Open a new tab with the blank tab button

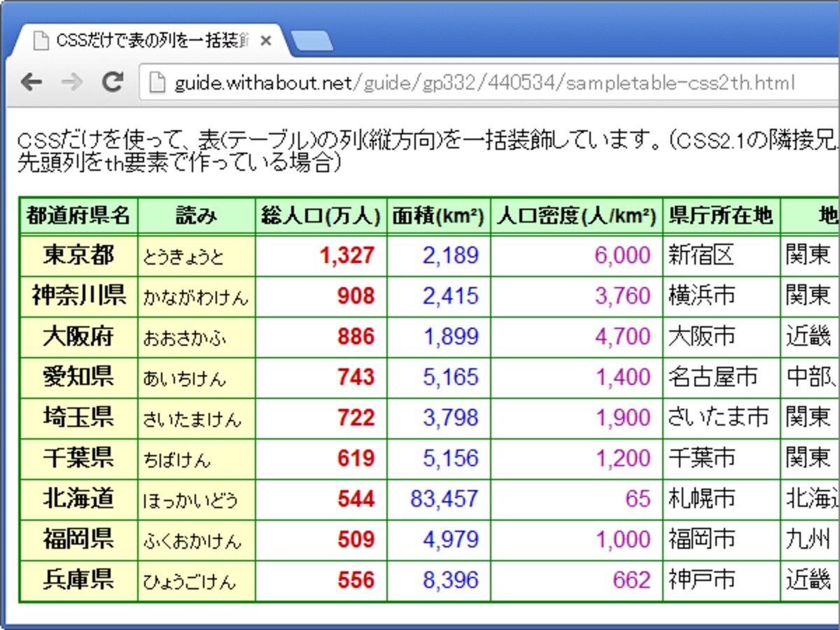coord(311,41)
